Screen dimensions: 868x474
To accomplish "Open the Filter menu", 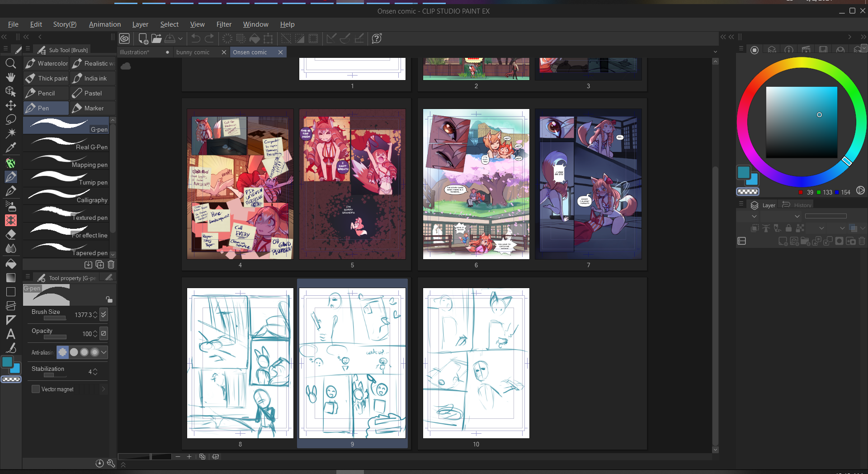I will 224,24.
